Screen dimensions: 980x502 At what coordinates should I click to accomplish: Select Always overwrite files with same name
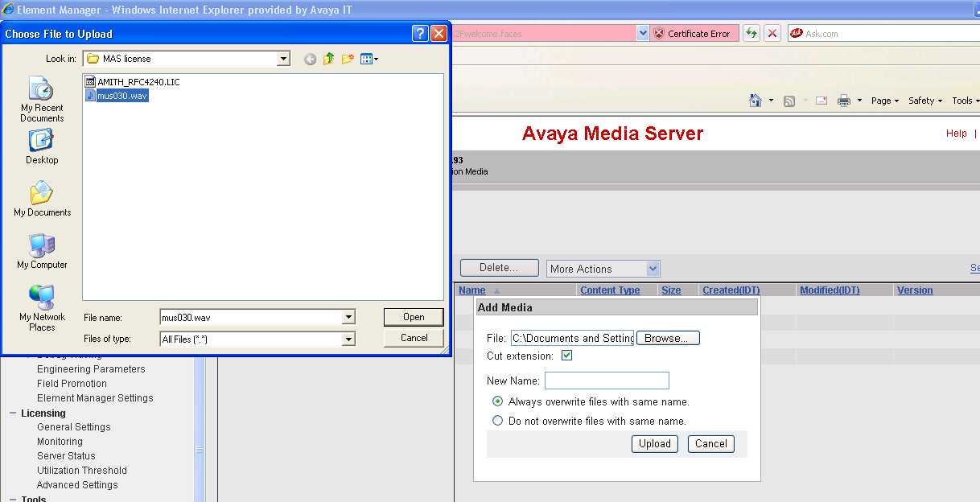pos(497,401)
